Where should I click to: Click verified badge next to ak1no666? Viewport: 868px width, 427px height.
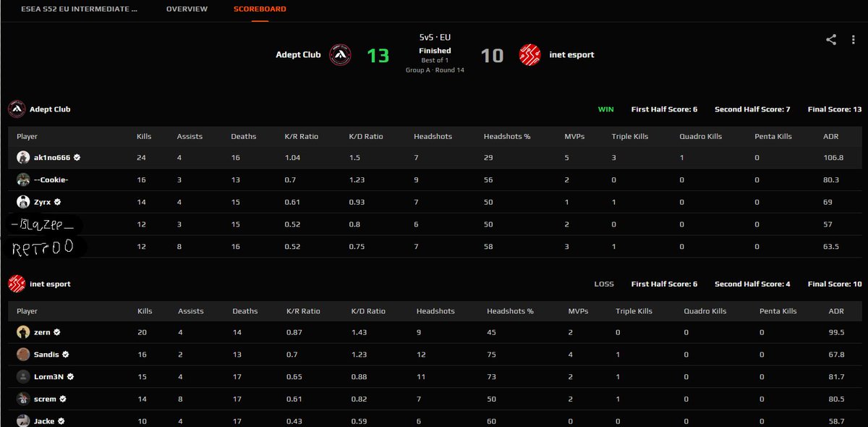coord(77,157)
